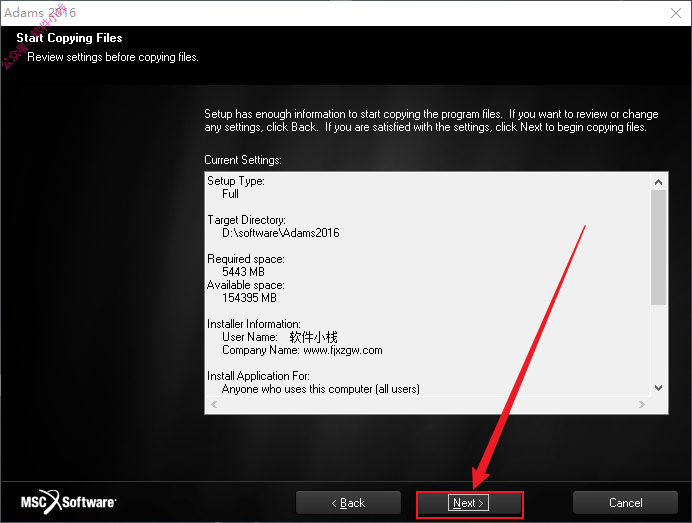This screenshot has height=523, width=692.
Task: Go back with the Back button
Action: [x=348, y=503]
